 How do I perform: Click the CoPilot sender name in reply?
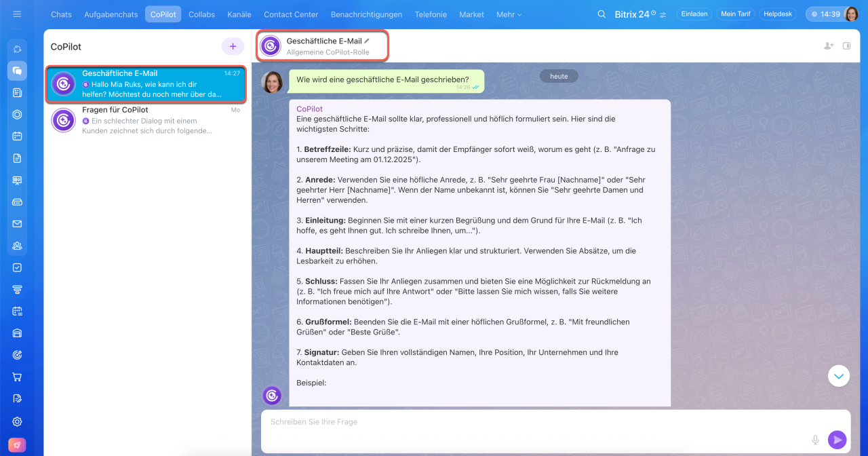(x=310, y=109)
